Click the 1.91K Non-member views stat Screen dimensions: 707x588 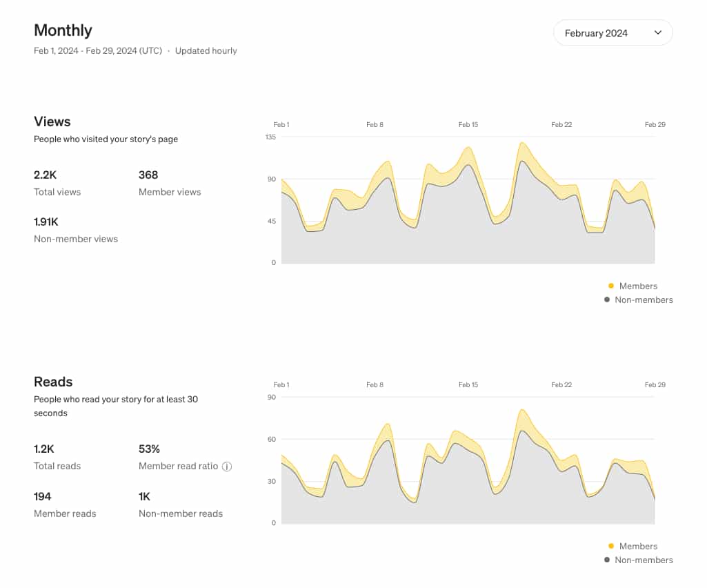46,222
